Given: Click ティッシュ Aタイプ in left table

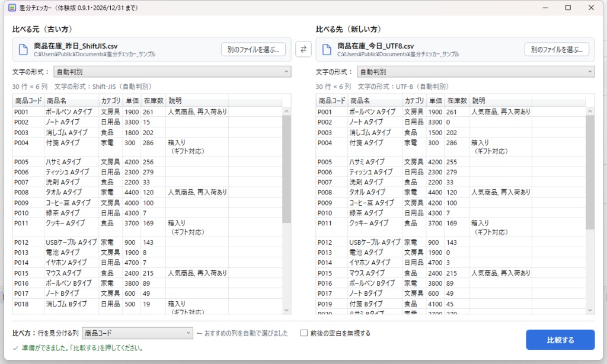Looking at the screenshot, I should 68,172.
